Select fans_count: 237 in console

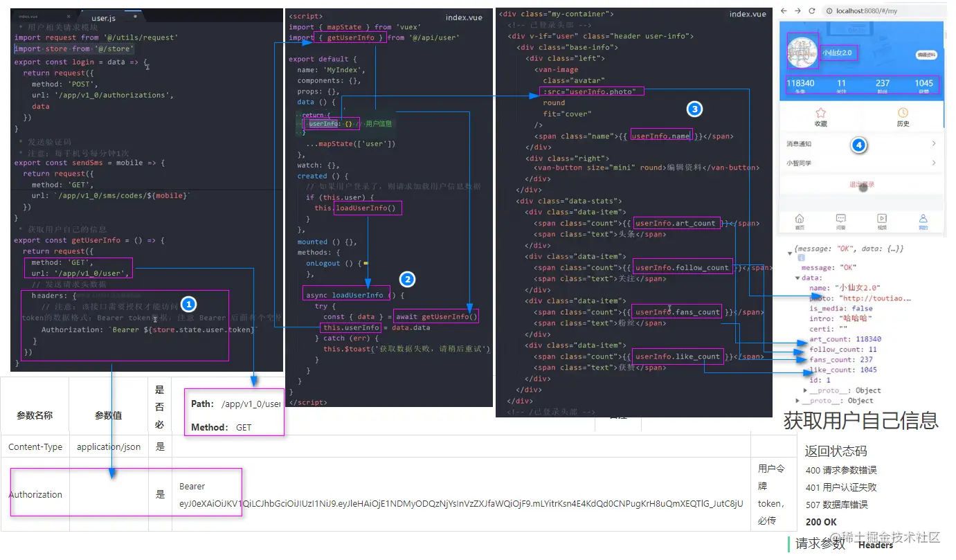[840, 360]
